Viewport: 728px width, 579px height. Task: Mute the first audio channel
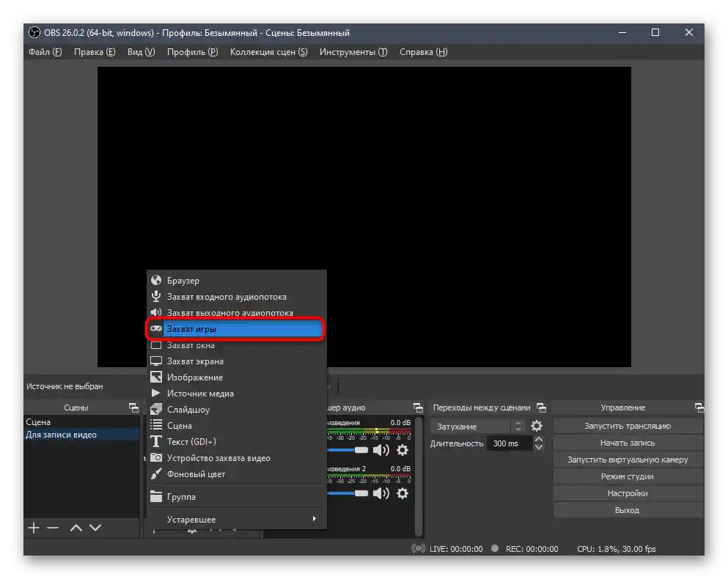point(381,450)
